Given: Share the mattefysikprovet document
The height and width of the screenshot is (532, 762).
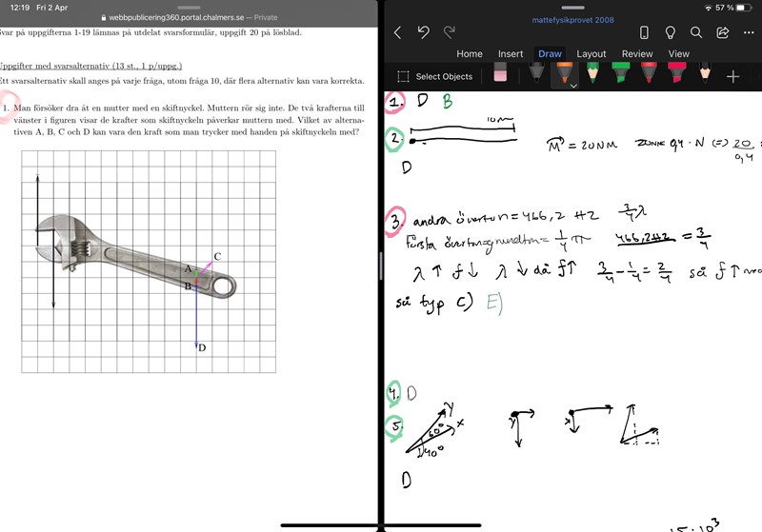Looking at the screenshot, I should pyautogui.click(x=723, y=32).
